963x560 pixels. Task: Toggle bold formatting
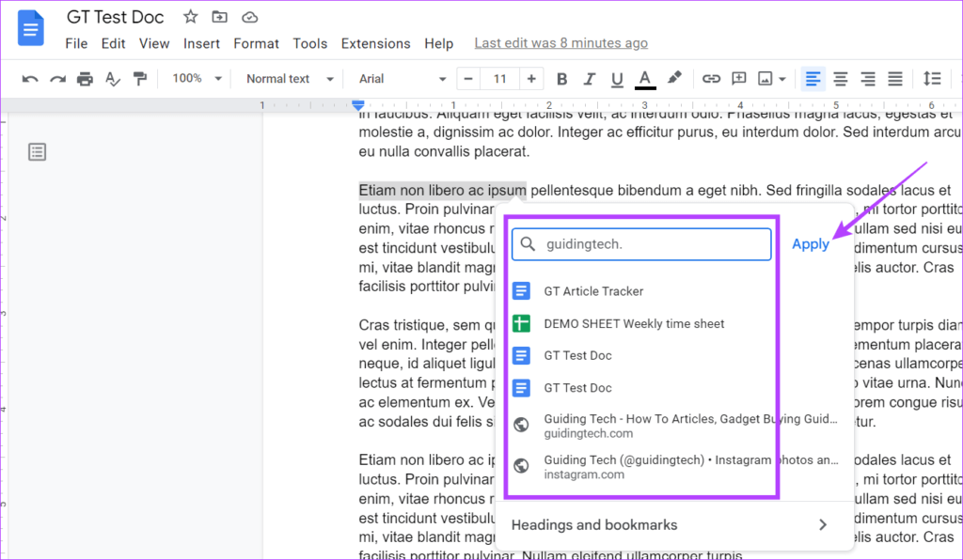tap(562, 79)
